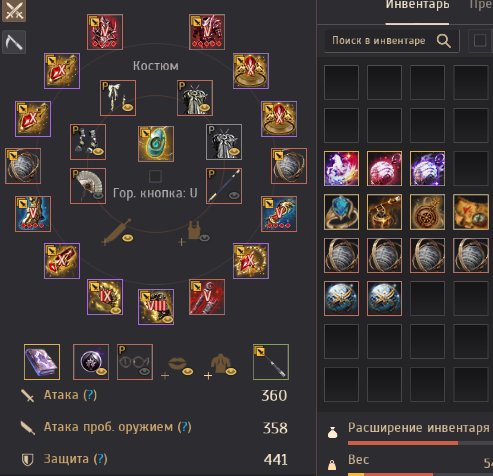This screenshot has height=476, width=493.
Task: Toggle eye visibility on glasses costume slot
Action: [144, 371]
